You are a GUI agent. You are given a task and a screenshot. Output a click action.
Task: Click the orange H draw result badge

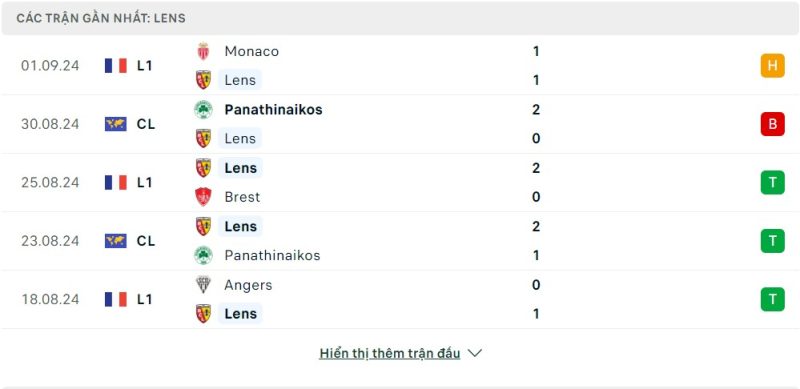(772, 66)
